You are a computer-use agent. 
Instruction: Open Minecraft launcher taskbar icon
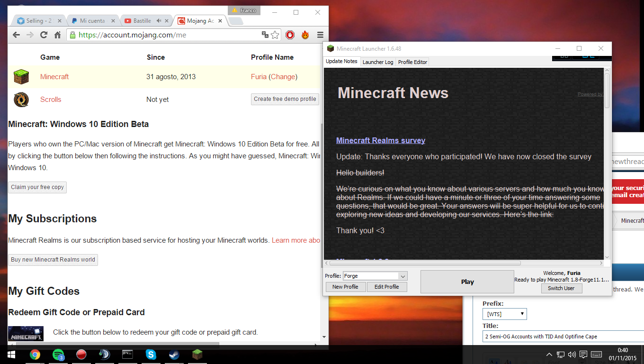pyautogui.click(x=197, y=354)
